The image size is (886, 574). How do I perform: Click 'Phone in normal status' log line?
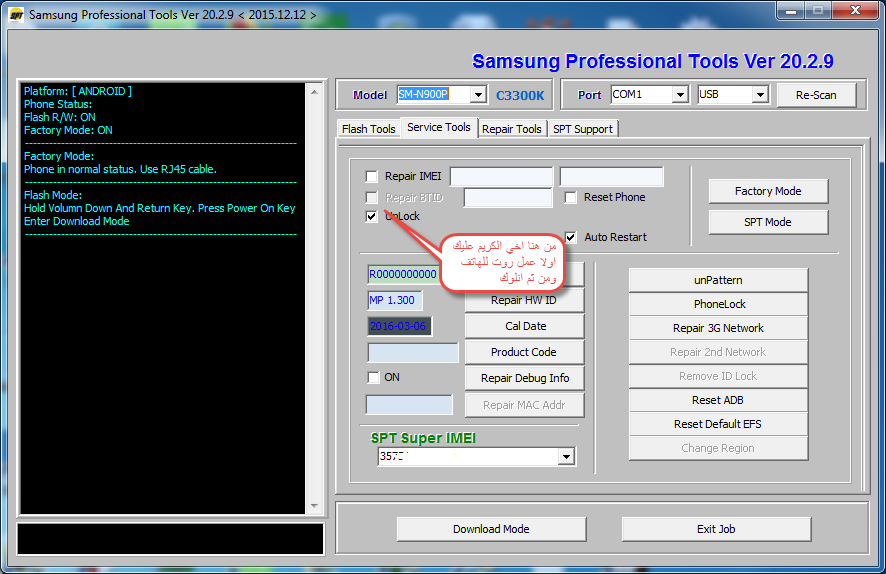click(x=120, y=169)
